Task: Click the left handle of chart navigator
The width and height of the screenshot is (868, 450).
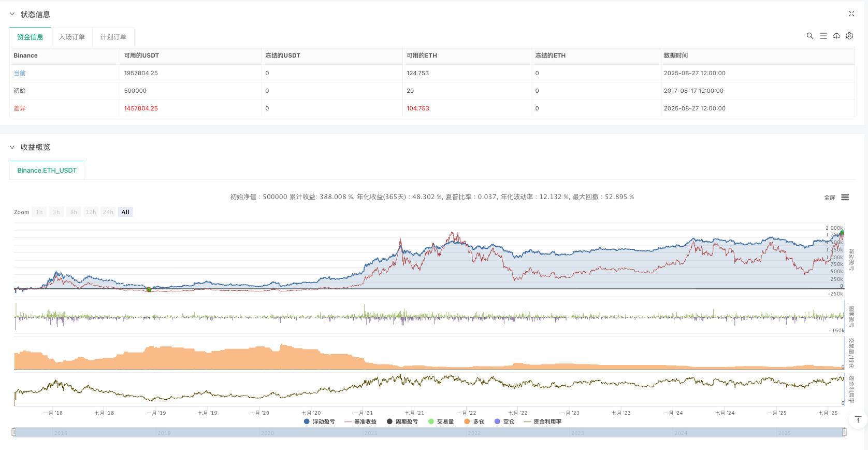Action: point(14,432)
